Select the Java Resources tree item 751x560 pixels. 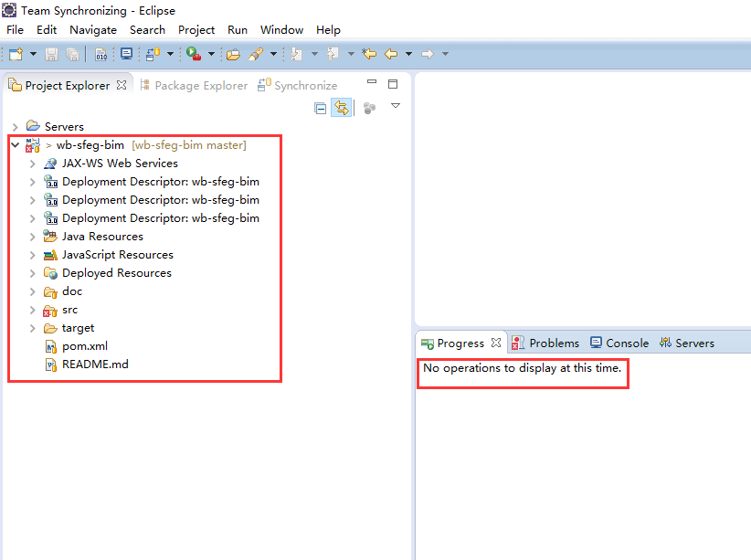point(93,237)
